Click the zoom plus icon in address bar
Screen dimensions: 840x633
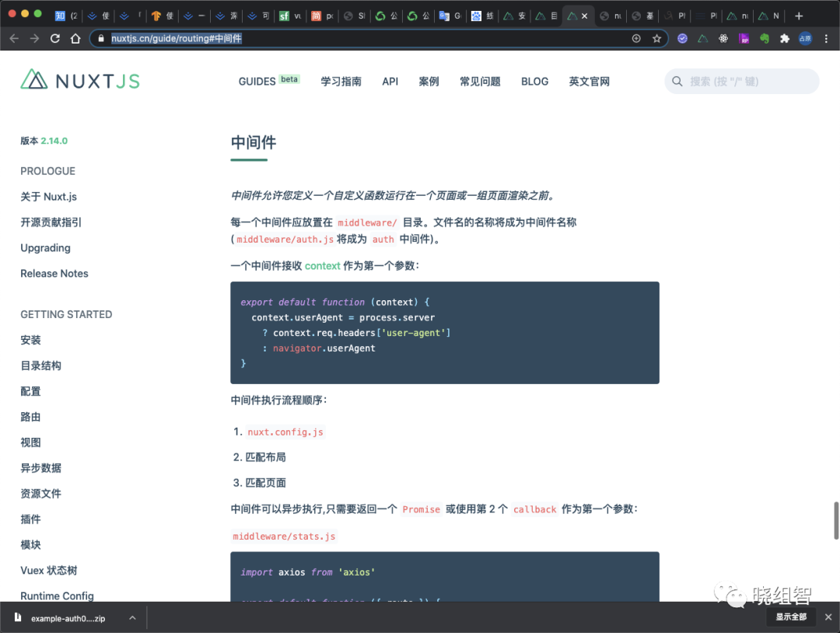tap(636, 39)
